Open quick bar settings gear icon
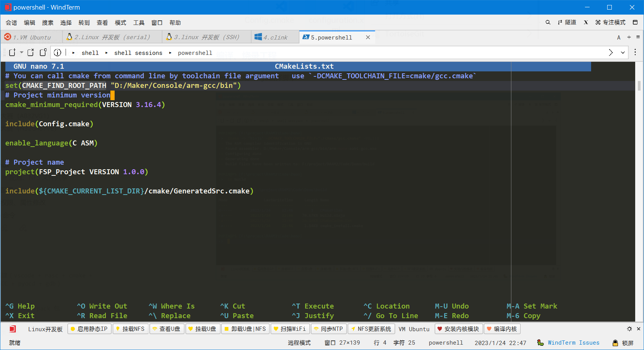 click(629, 329)
